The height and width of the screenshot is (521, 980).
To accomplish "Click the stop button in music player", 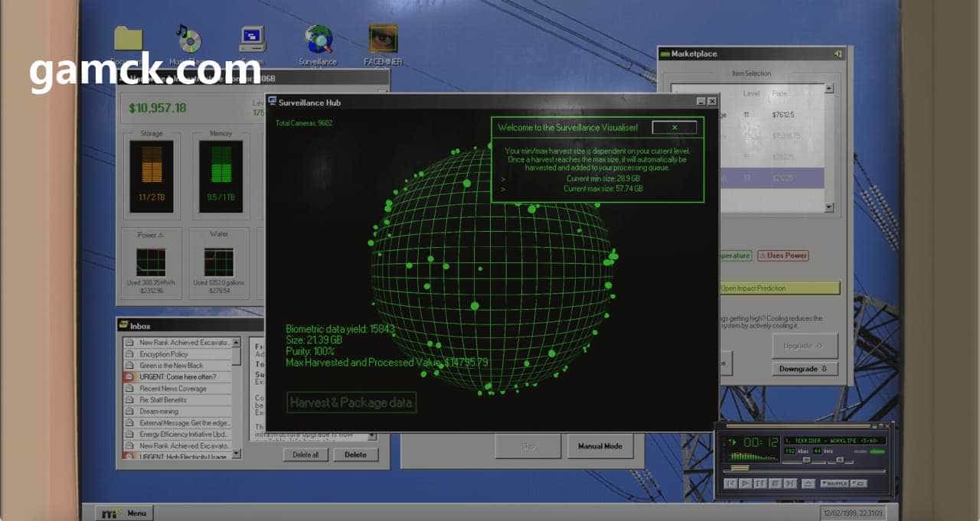I will point(775,484).
